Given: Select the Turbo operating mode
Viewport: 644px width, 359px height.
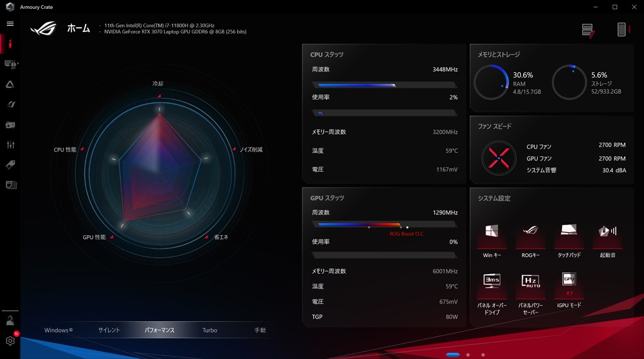Looking at the screenshot, I should 210,330.
